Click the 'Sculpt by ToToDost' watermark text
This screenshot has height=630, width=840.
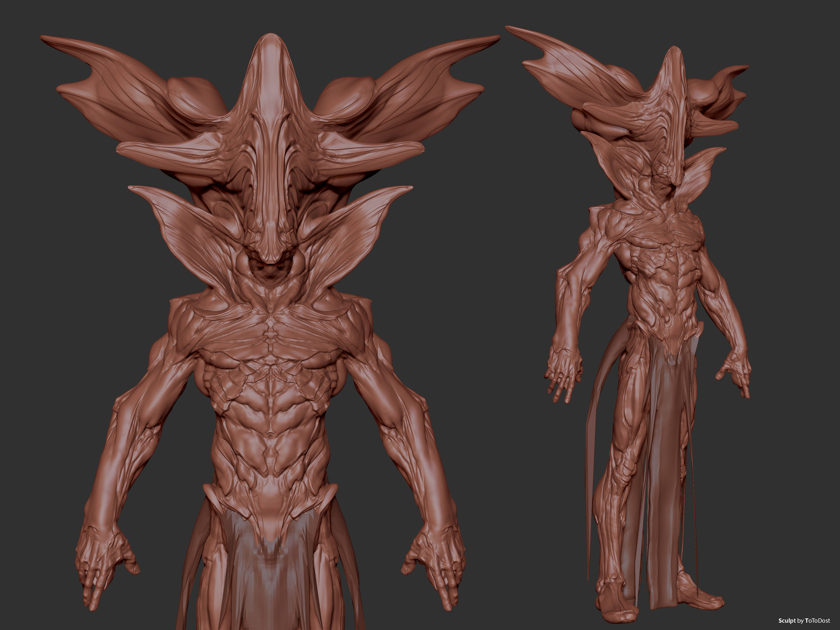tap(802, 620)
